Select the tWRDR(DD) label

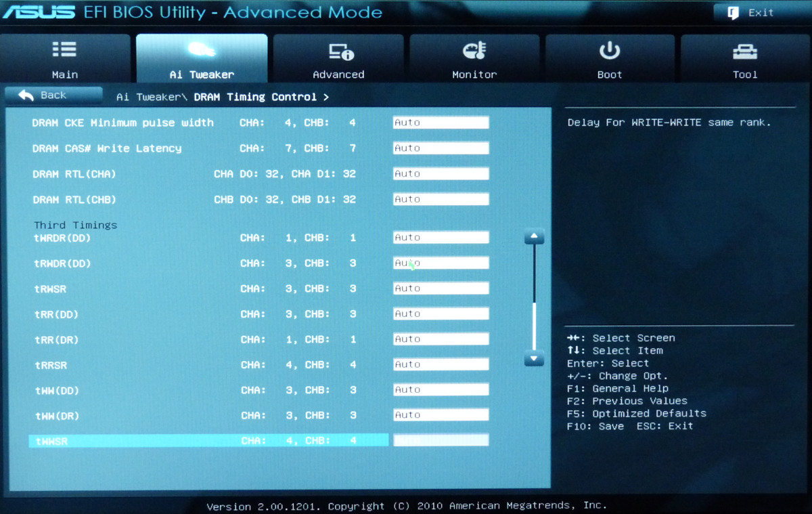tap(62, 238)
